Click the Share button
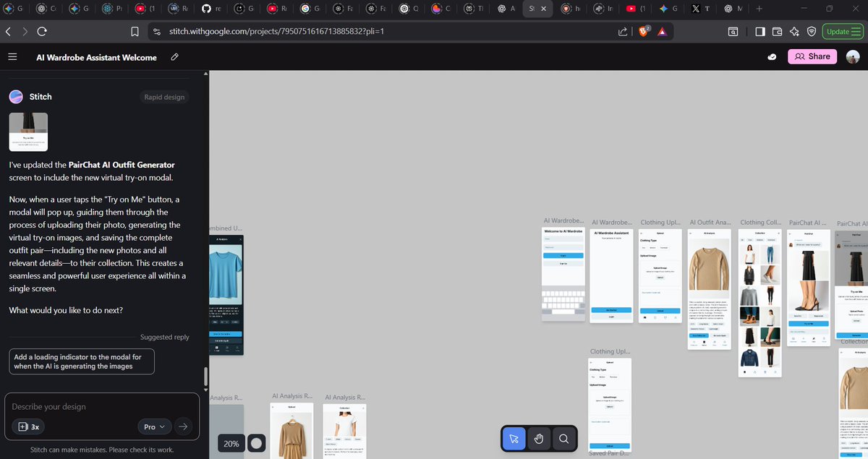 [812, 56]
